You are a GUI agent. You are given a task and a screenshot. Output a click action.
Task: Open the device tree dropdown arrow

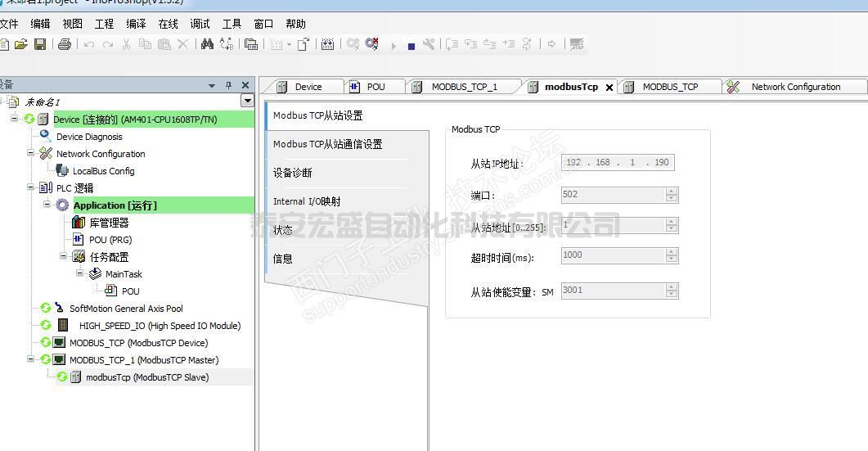tap(247, 101)
